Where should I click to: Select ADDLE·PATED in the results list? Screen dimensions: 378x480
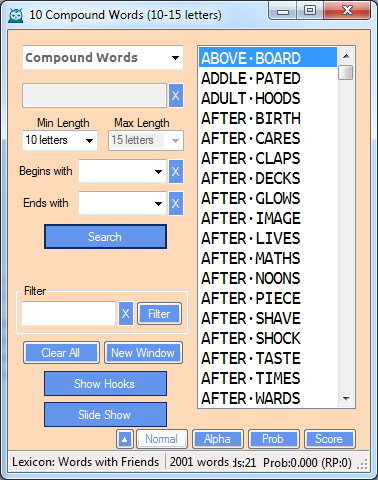[251, 79]
